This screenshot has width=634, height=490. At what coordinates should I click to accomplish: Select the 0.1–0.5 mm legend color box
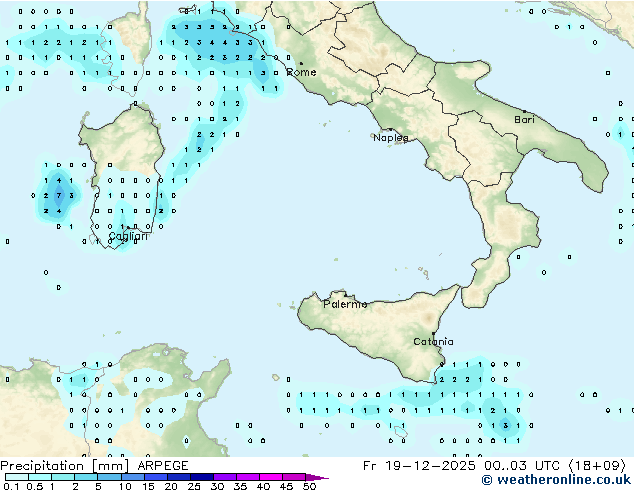tap(17, 477)
